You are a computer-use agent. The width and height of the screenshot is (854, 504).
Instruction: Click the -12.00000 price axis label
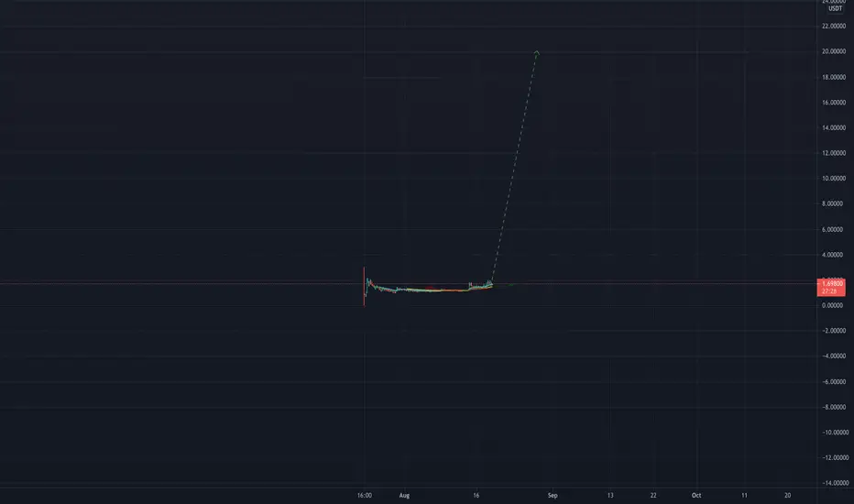(x=834, y=457)
